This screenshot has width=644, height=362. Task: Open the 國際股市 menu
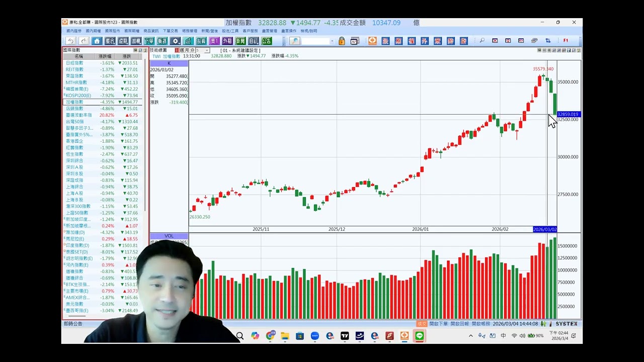pyautogui.click(x=112, y=31)
